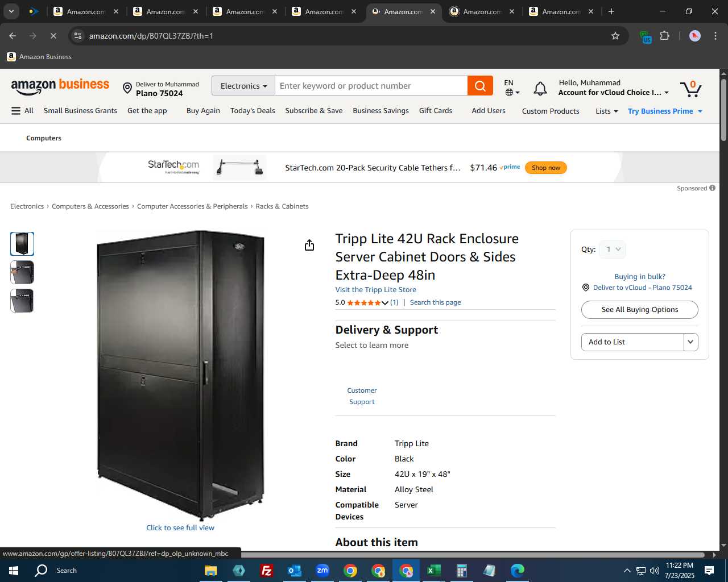Select the first product thumbnail
728x582 pixels.
[x=22, y=244]
